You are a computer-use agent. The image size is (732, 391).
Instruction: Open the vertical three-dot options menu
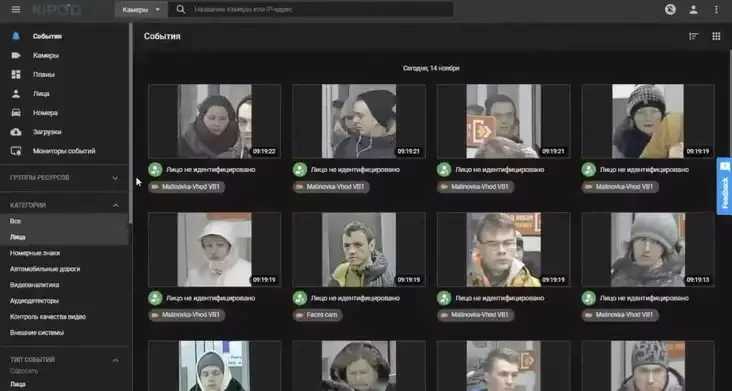pos(716,9)
